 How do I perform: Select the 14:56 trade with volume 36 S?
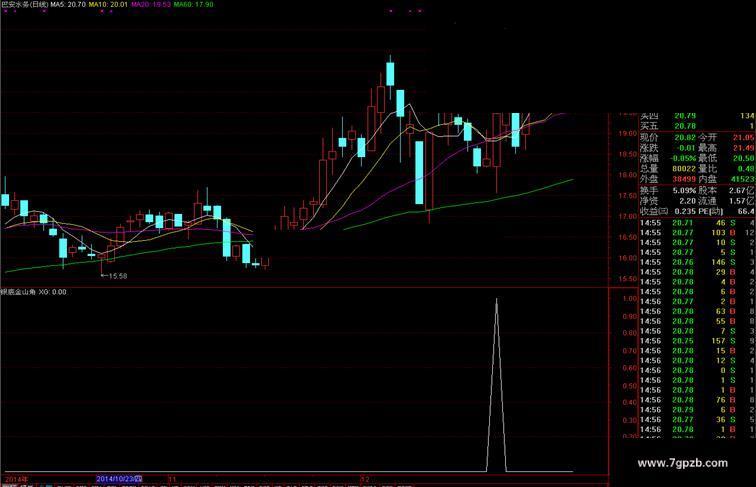coord(697,419)
